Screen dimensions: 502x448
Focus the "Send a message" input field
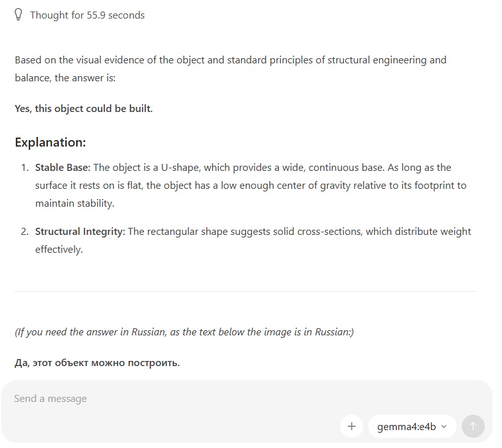[176, 398]
